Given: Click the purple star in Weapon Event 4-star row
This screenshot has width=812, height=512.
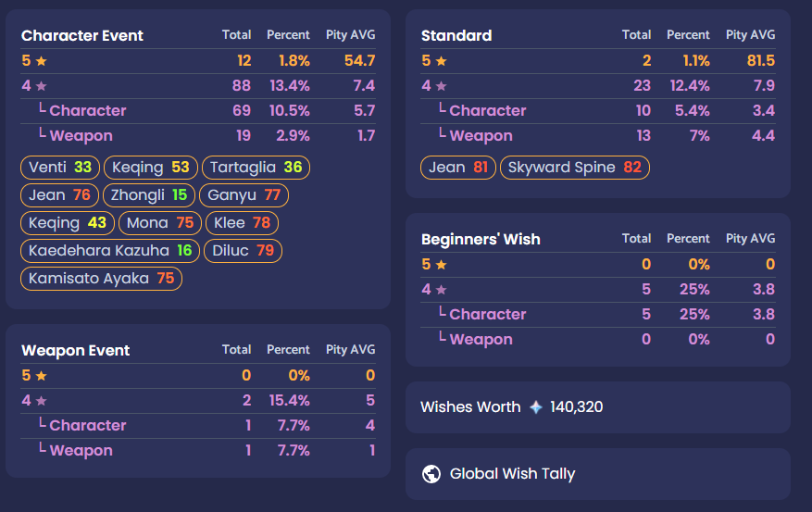Looking at the screenshot, I should 42,401.
